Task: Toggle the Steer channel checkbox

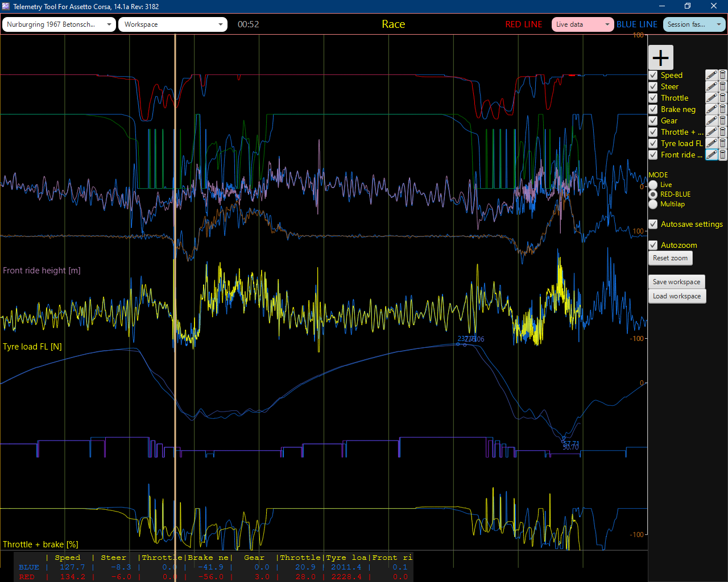Action: coord(653,86)
